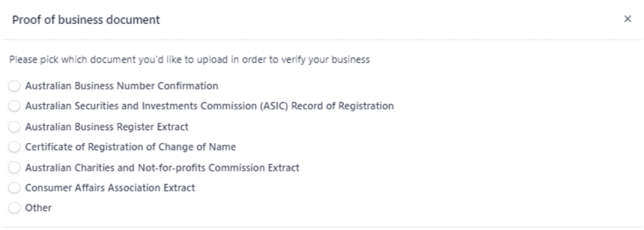Select Australian Business Number Confirmation radio button
The height and width of the screenshot is (230, 644).
coord(15,86)
